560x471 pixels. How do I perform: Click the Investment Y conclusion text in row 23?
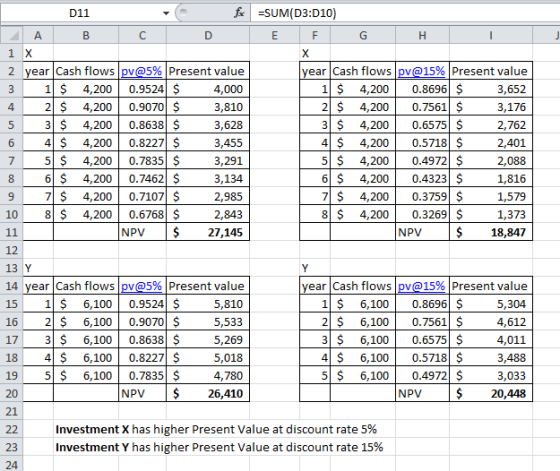click(219, 447)
